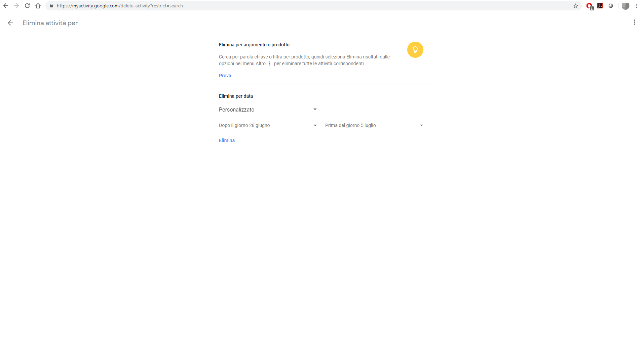The image size is (644, 351).
Task: Go to the browser home page
Action: click(38, 6)
